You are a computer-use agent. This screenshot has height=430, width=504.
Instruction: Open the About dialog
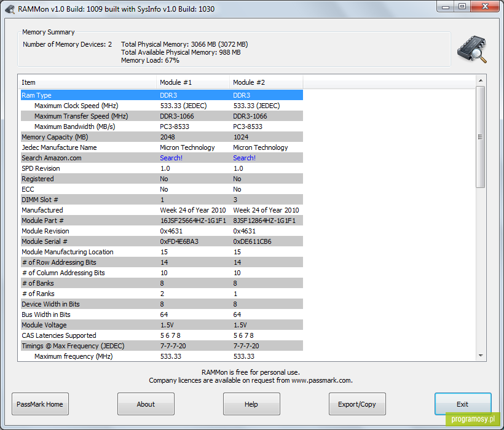[146, 404]
